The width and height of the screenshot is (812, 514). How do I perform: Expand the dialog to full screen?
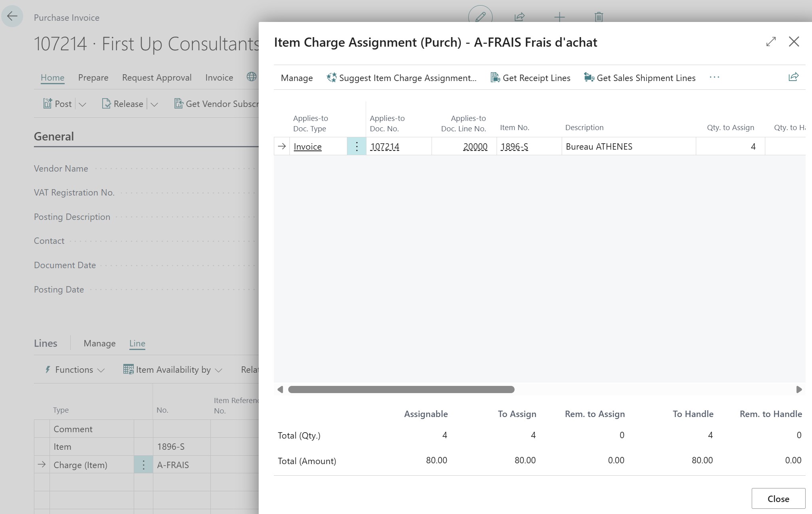click(771, 42)
